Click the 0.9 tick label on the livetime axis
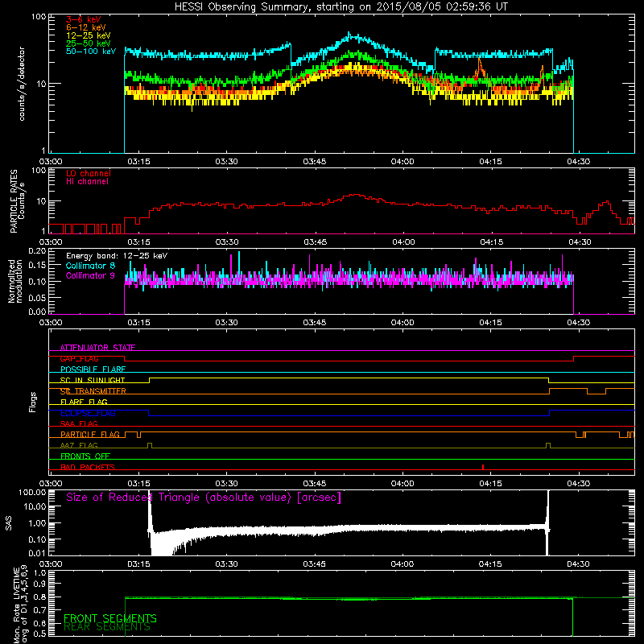 (x=39, y=584)
